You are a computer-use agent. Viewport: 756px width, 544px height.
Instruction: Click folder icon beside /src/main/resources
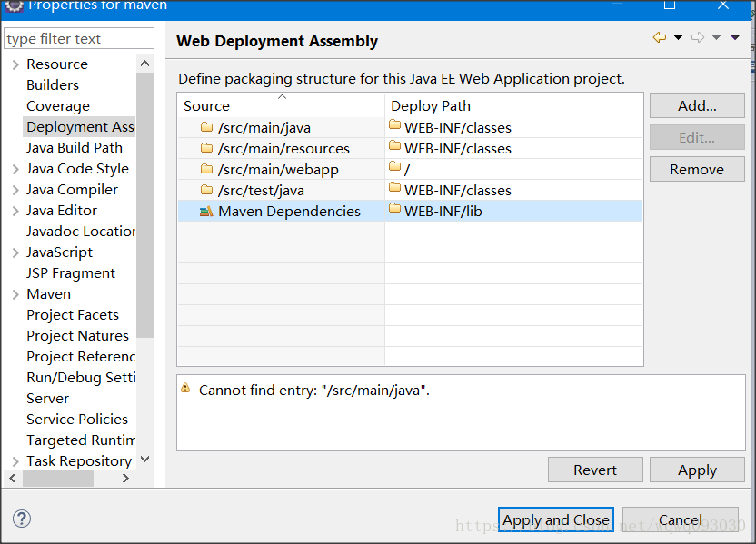[x=206, y=148]
